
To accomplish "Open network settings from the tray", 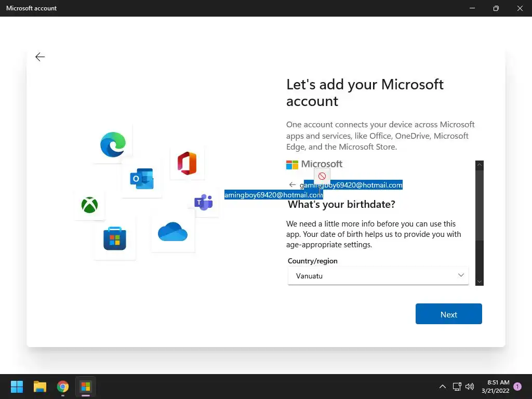I will (x=457, y=387).
